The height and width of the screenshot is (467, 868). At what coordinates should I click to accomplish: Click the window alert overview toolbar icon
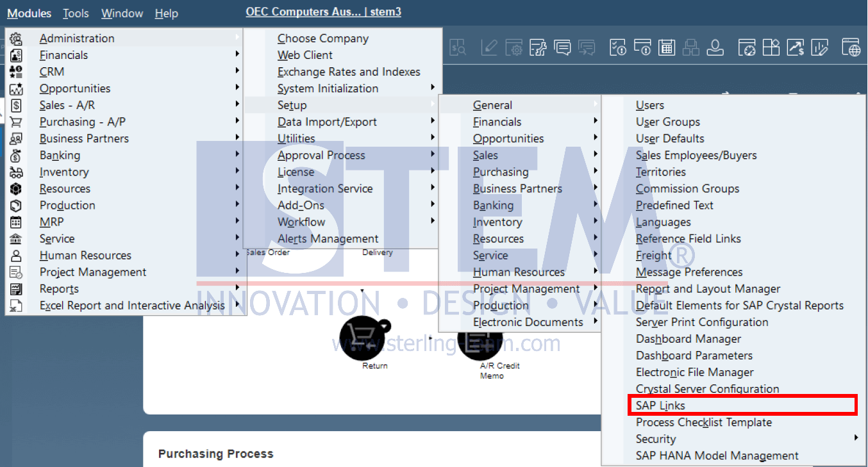click(x=642, y=47)
